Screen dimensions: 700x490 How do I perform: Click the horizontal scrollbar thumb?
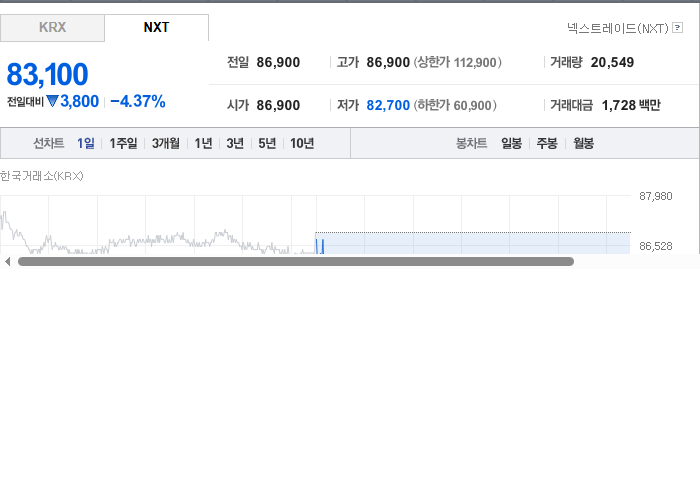(x=296, y=262)
